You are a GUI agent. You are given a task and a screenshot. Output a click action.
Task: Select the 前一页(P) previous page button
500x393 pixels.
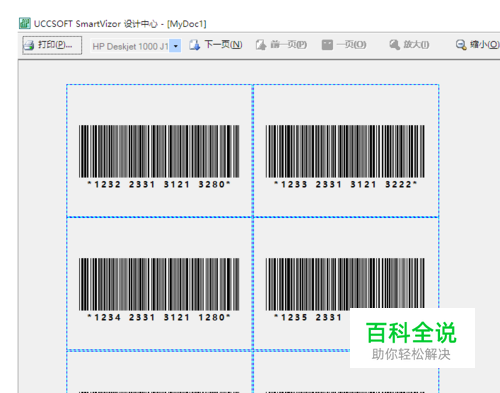281,45
